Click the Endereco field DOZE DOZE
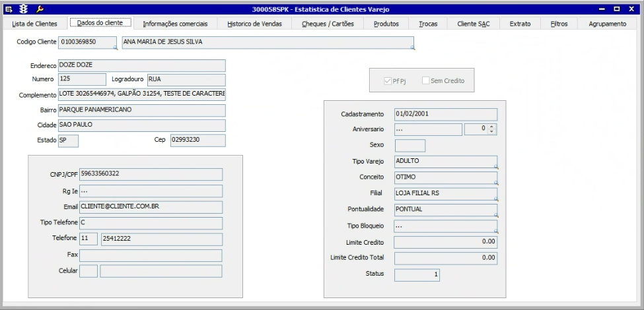The width and height of the screenshot is (644, 310). [x=142, y=65]
